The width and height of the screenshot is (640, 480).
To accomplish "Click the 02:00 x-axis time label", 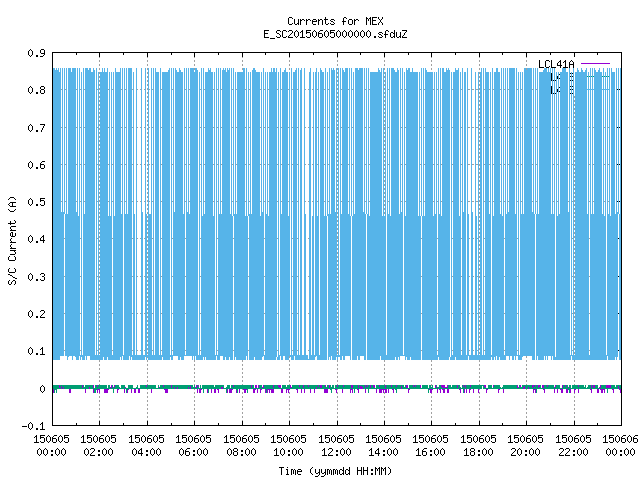I will (98, 452).
